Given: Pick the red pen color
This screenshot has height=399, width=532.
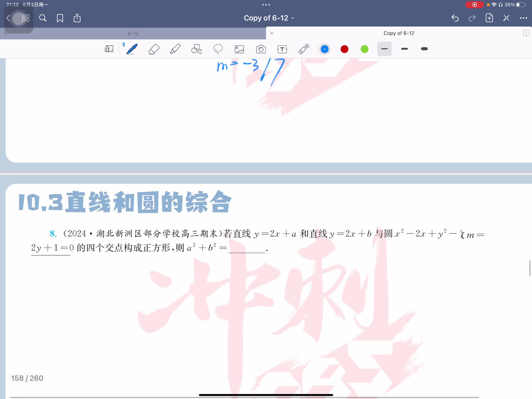Looking at the screenshot, I should 344,49.
